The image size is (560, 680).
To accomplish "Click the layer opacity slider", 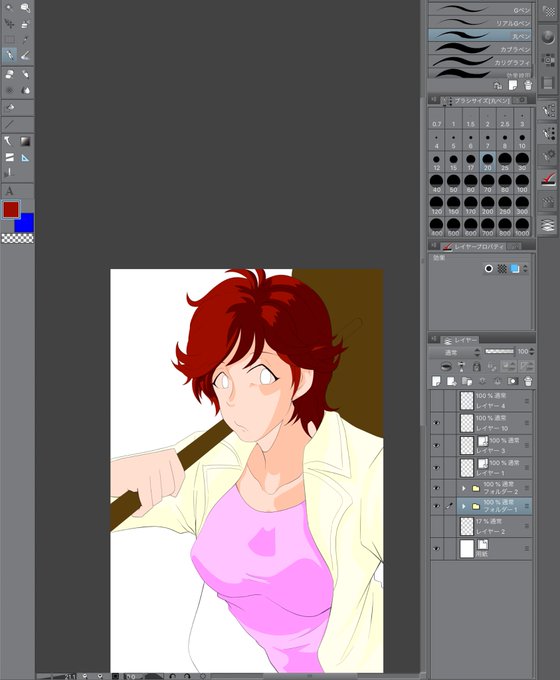I will pos(499,351).
